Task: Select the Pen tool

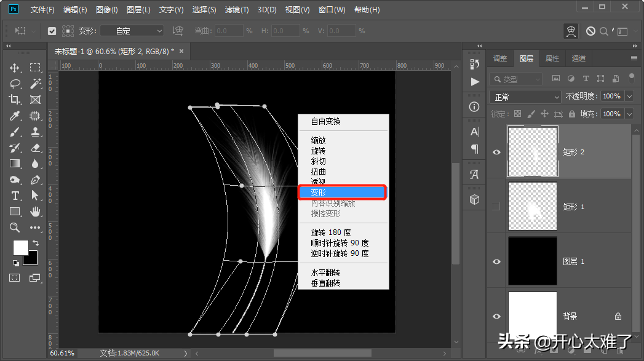Action: [35, 180]
